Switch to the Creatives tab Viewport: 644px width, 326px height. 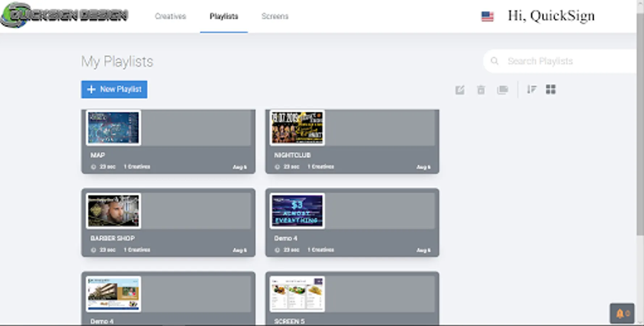[x=170, y=16]
